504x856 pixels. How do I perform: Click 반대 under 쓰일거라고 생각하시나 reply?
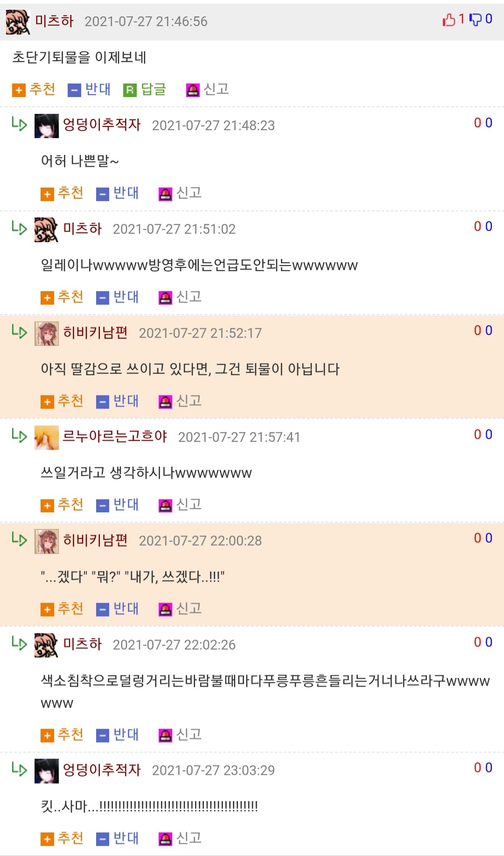click(118, 505)
